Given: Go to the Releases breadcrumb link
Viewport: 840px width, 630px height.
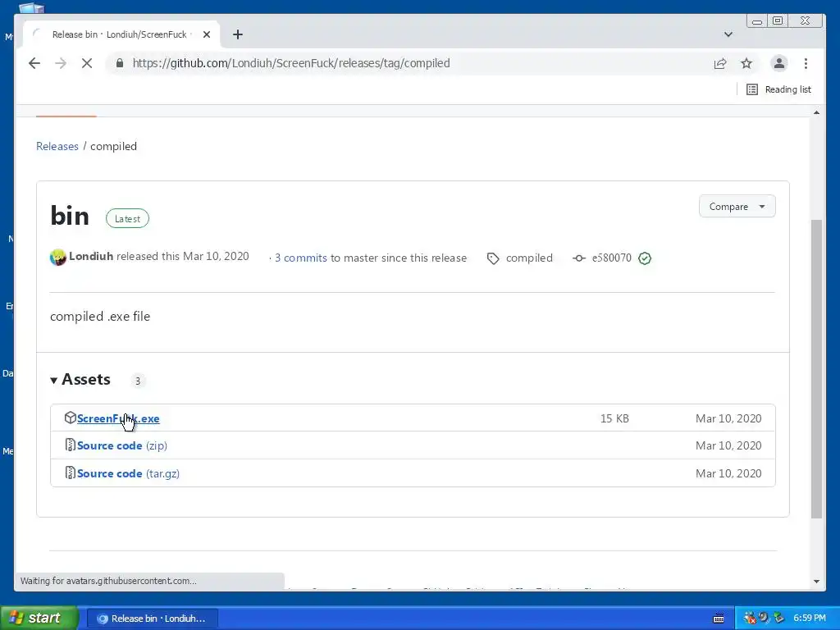Looking at the screenshot, I should 57,146.
